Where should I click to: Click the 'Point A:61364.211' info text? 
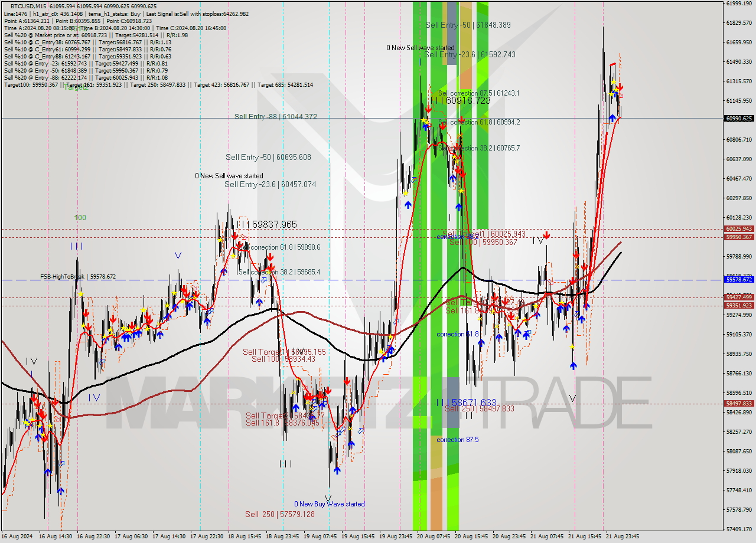coord(26,21)
